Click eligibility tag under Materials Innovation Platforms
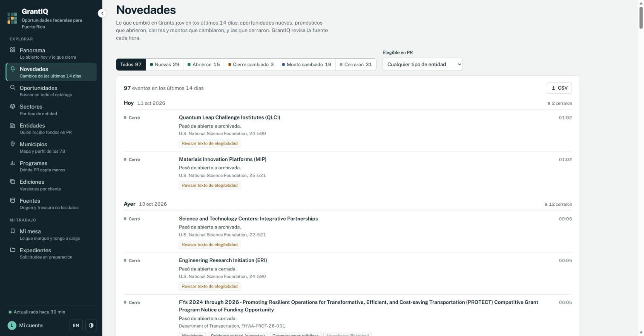Screen dimensions: 644x336 pos(210,185)
